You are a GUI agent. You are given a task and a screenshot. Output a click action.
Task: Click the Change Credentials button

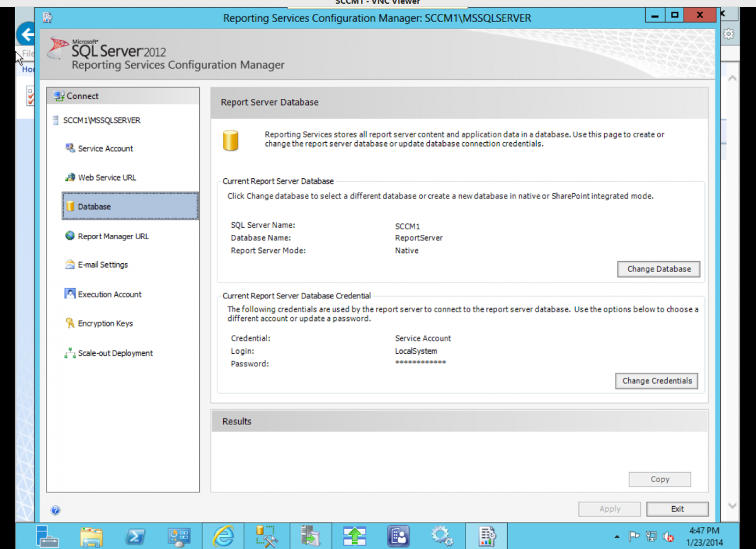(x=657, y=381)
